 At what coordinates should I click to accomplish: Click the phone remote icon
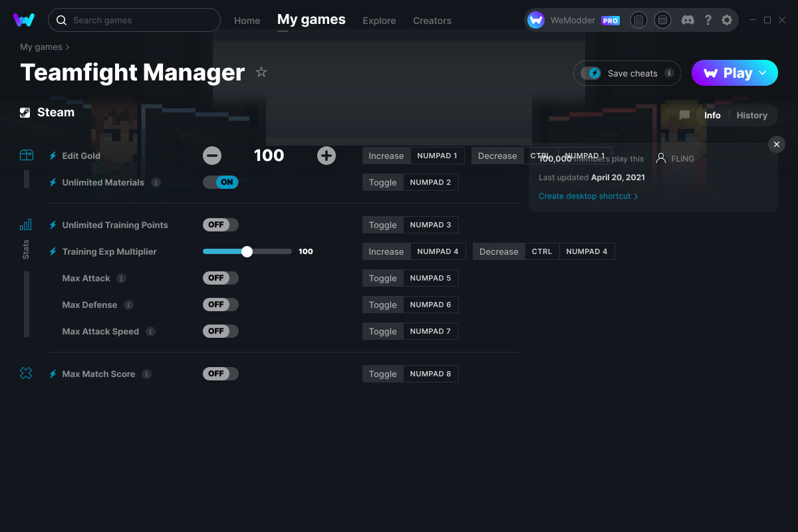(638, 21)
